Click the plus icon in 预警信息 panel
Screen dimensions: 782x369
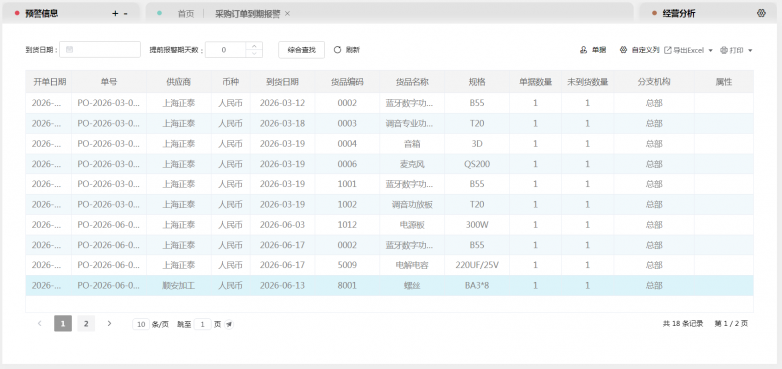(x=115, y=14)
